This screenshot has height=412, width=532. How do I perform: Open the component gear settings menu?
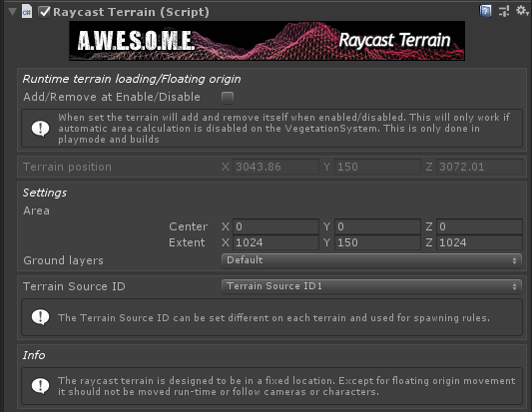[521, 11]
